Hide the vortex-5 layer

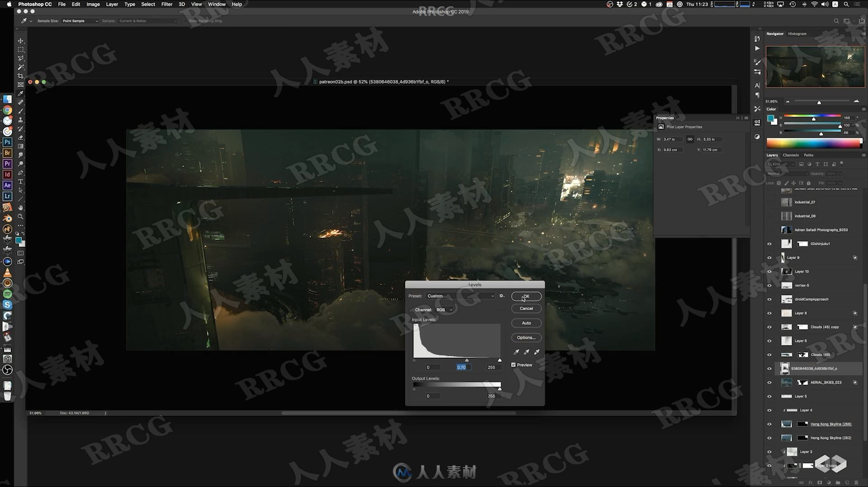click(769, 286)
